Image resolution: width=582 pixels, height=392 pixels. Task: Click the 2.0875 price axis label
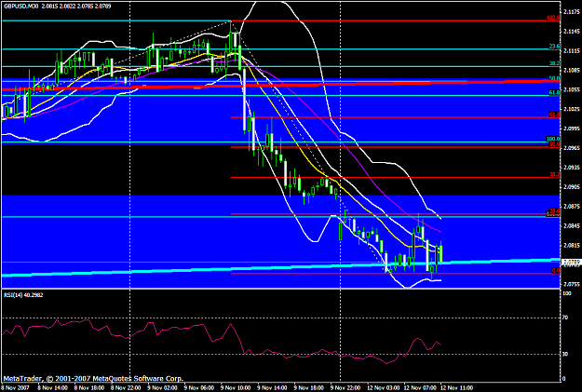click(x=571, y=207)
